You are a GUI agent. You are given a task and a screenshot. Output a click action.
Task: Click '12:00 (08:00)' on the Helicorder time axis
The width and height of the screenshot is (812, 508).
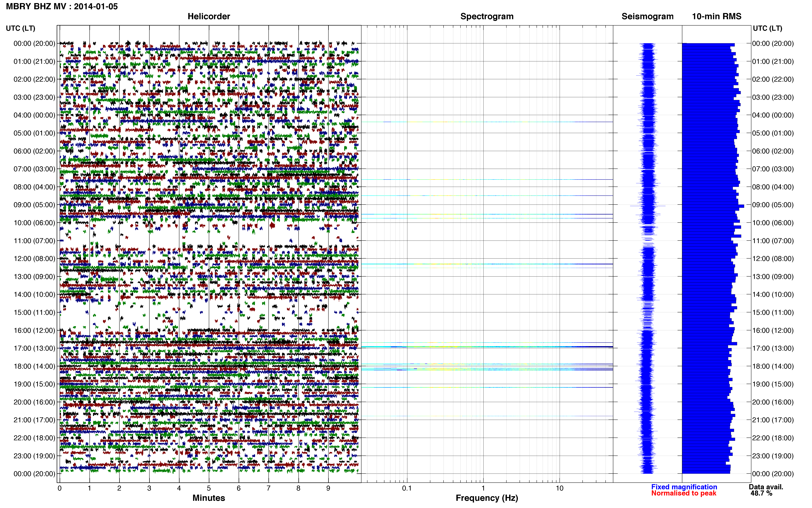(34, 259)
